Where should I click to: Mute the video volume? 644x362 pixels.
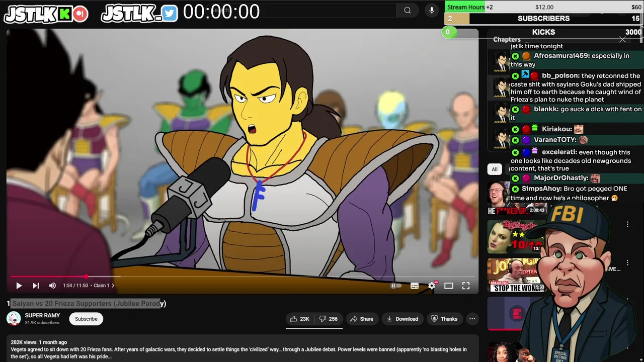coord(52,286)
